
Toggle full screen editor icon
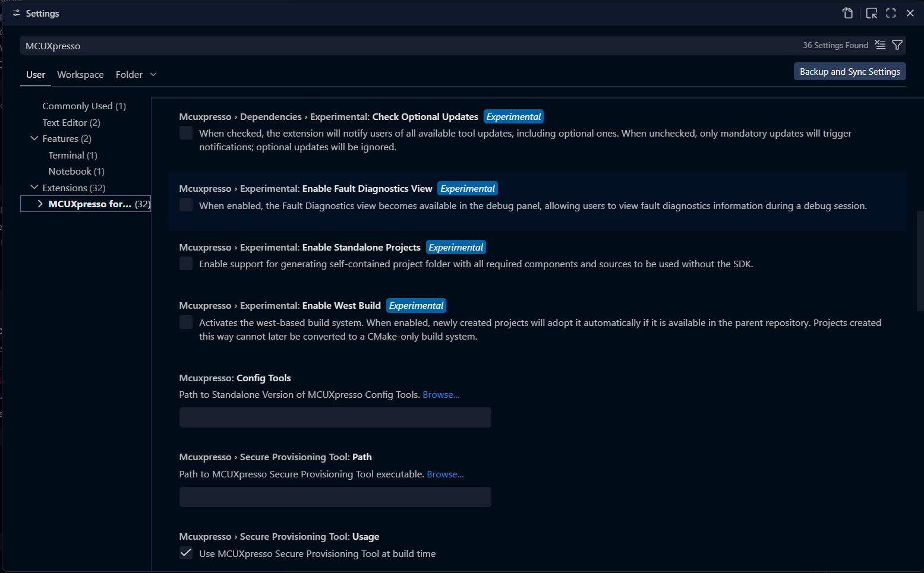[891, 13]
